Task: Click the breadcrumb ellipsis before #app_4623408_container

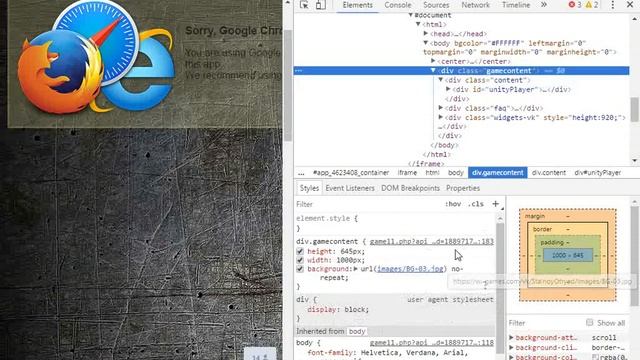Action: [x=301, y=173]
